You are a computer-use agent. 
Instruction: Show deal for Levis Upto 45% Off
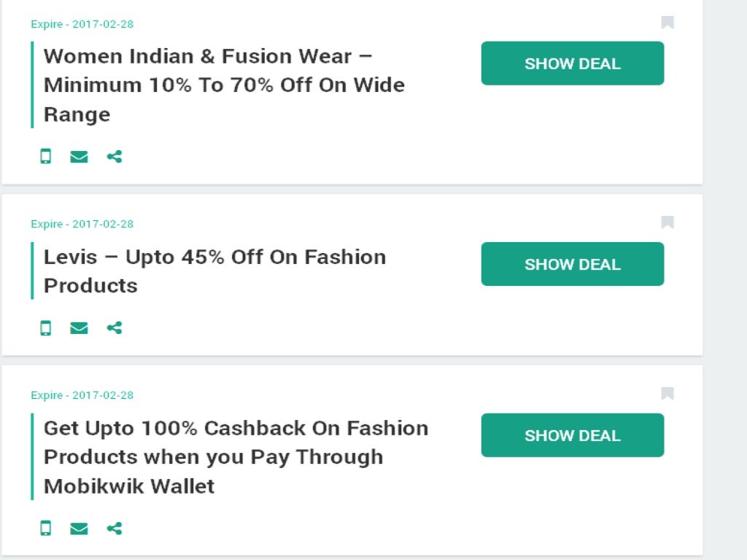tap(573, 264)
